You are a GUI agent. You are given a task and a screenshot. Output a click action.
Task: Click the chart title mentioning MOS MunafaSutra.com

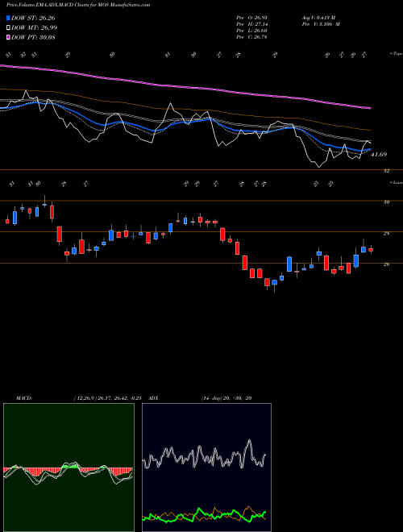[x=78, y=5]
